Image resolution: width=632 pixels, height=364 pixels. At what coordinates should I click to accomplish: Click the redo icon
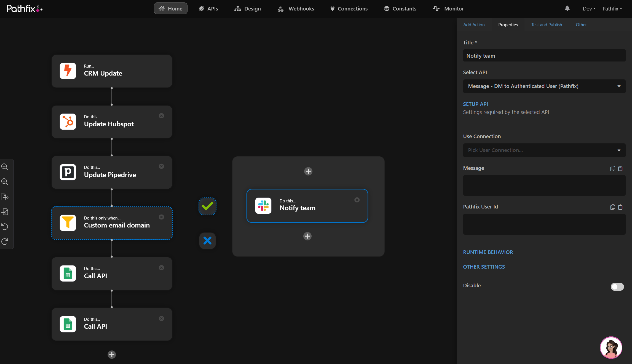pyautogui.click(x=5, y=242)
